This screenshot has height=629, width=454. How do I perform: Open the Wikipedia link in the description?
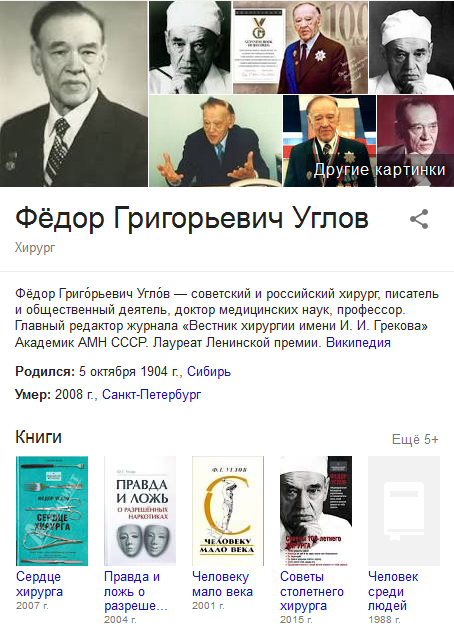[358, 343]
